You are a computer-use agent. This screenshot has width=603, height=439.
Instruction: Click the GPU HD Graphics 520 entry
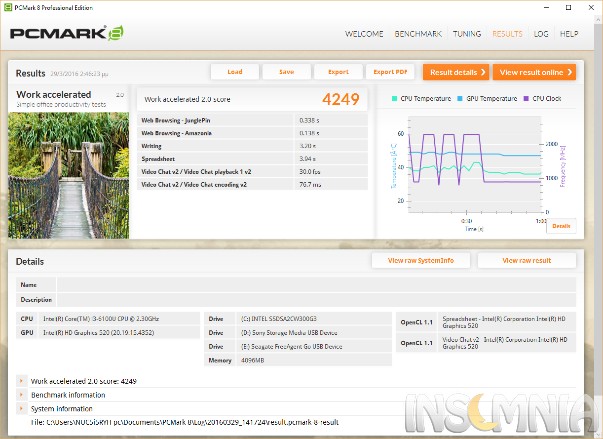(x=108, y=333)
